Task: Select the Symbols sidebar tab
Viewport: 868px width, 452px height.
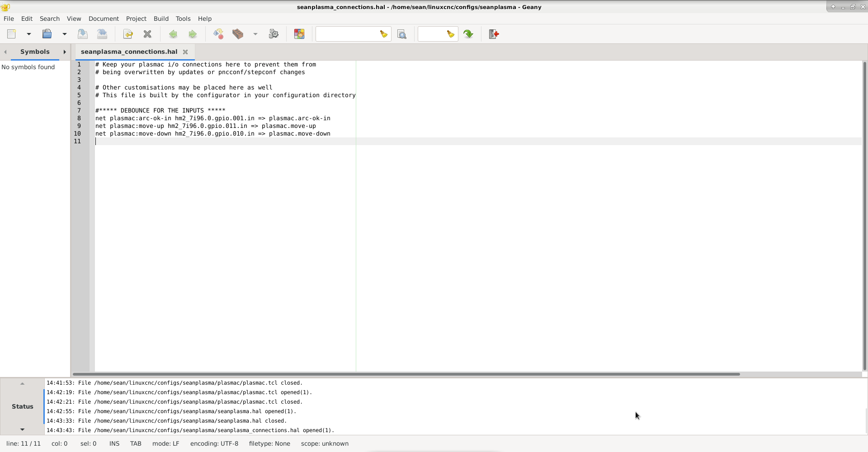Action: point(35,52)
